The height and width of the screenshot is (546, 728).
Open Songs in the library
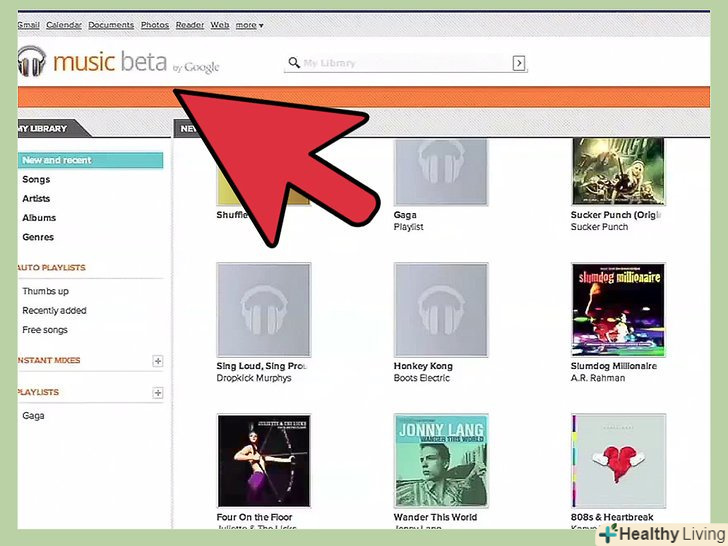[36, 180]
